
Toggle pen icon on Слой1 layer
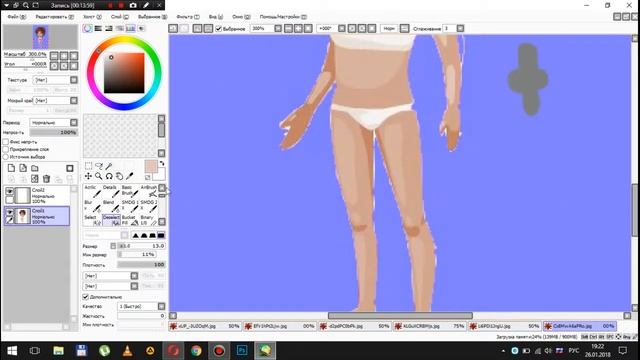9,220
